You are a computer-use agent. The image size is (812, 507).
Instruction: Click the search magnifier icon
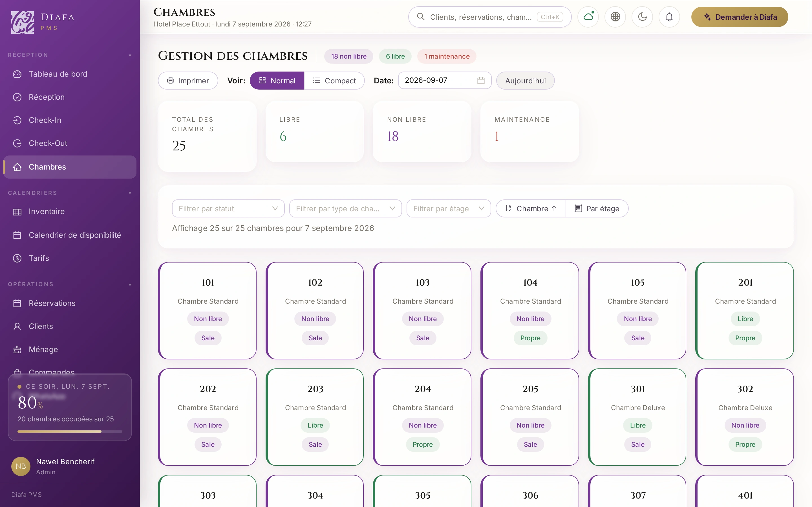click(420, 17)
